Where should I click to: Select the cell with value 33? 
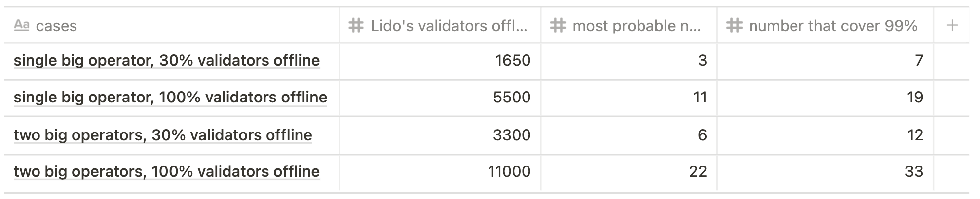click(825, 172)
